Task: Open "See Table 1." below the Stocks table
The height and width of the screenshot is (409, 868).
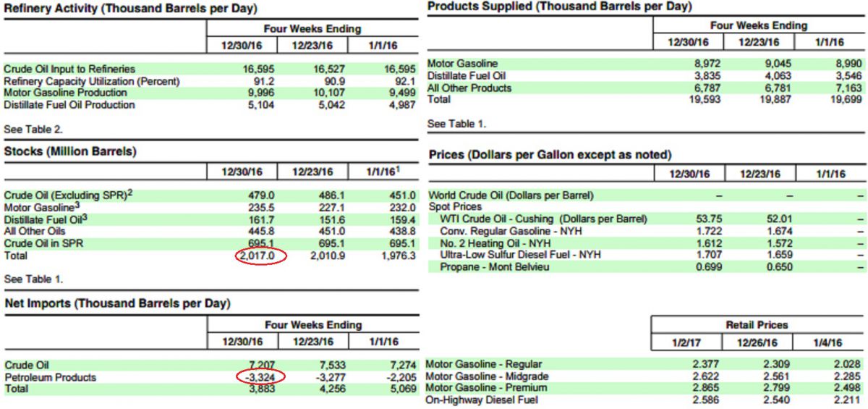Action: coord(33,279)
